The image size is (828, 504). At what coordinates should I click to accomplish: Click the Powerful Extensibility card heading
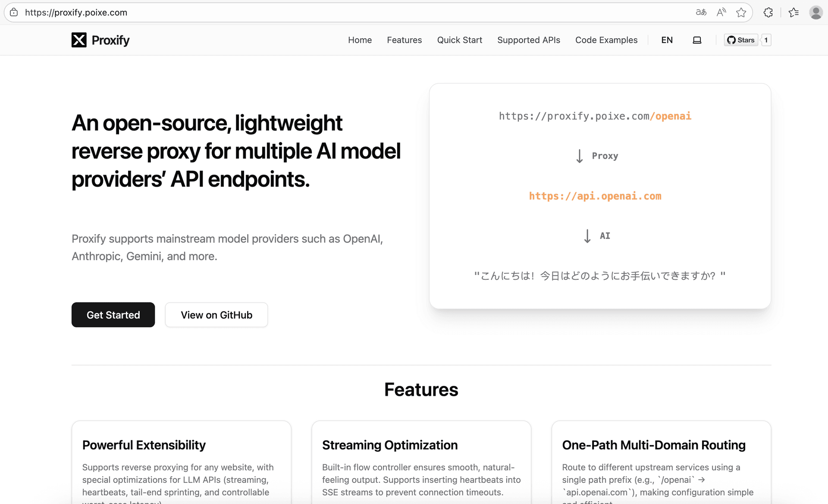point(144,445)
